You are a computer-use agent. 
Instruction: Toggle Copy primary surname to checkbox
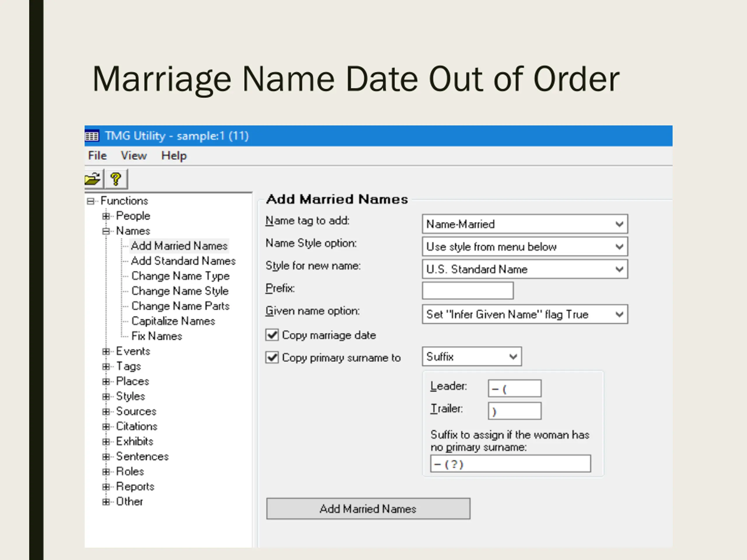click(x=272, y=358)
